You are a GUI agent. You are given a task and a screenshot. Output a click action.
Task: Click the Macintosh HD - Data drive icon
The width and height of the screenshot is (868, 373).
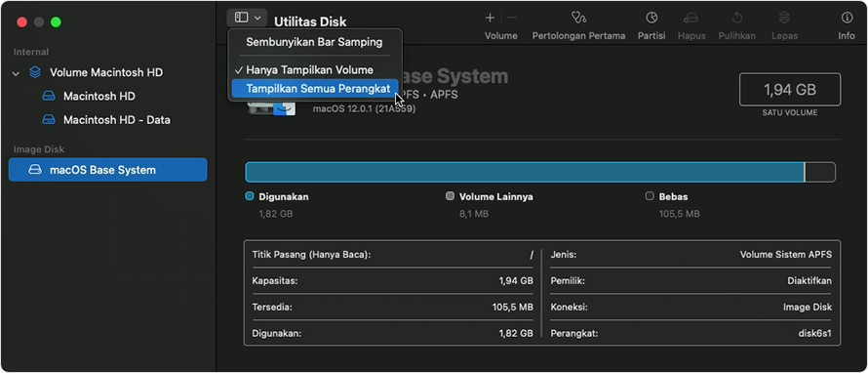click(x=49, y=120)
